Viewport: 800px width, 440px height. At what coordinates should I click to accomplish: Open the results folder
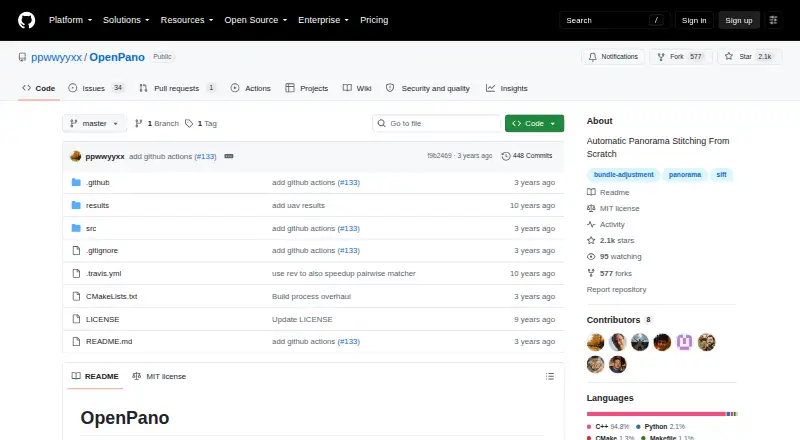pos(97,205)
